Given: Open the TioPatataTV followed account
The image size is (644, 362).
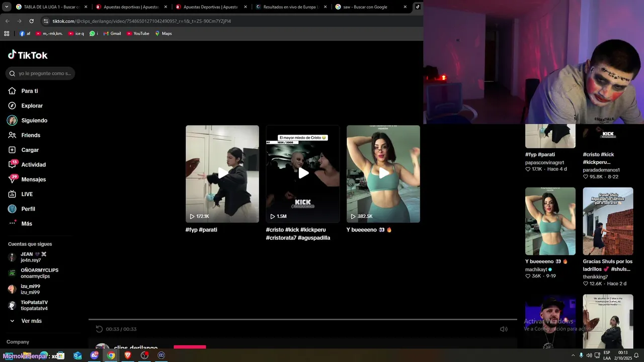Looking at the screenshot, I should [28, 305].
